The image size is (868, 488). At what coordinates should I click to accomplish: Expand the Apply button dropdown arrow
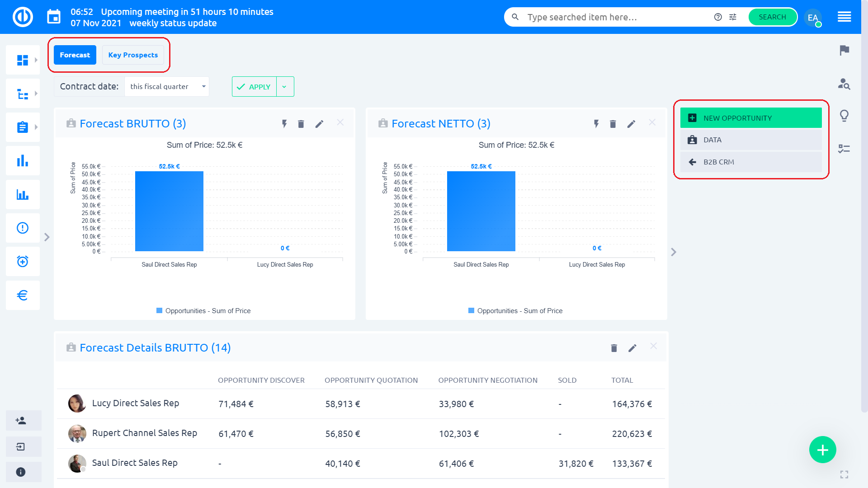[x=285, y=86]
